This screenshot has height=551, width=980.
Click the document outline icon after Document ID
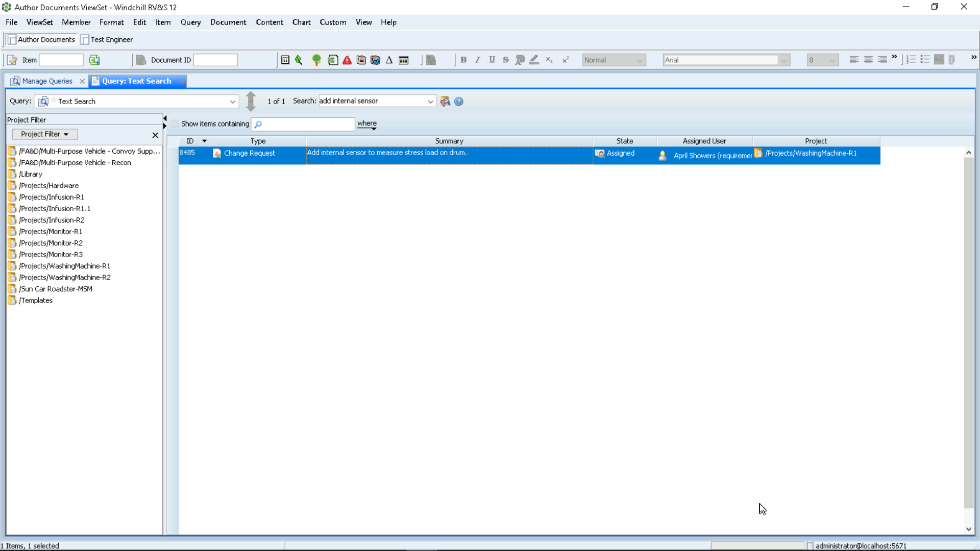click(285, 60)
